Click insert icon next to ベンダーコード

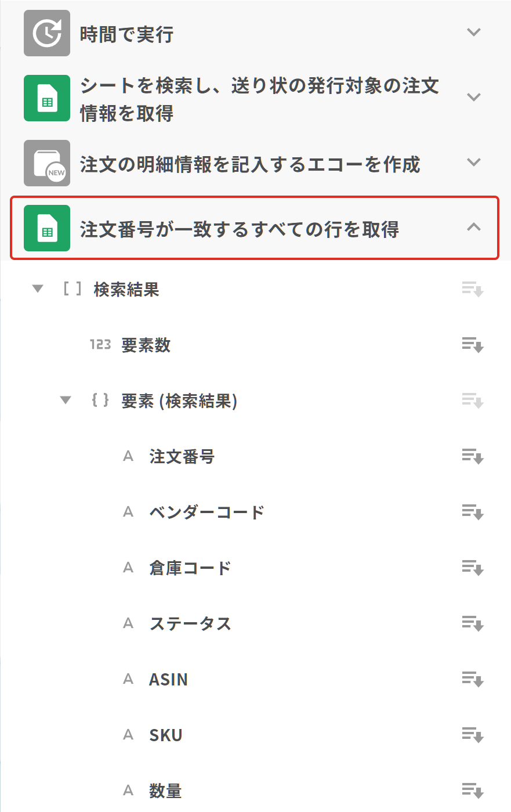[x=473, y=513]
